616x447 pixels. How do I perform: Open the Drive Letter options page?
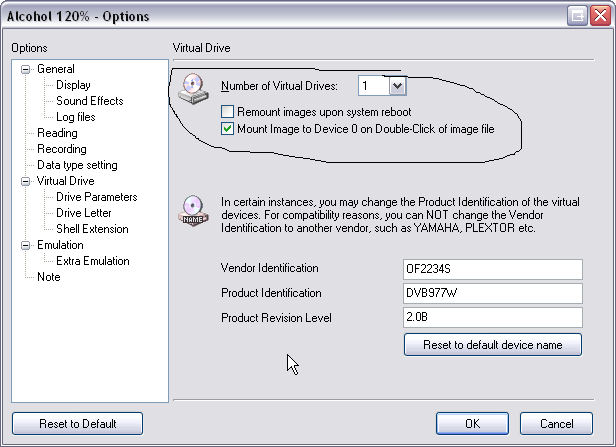83,213
